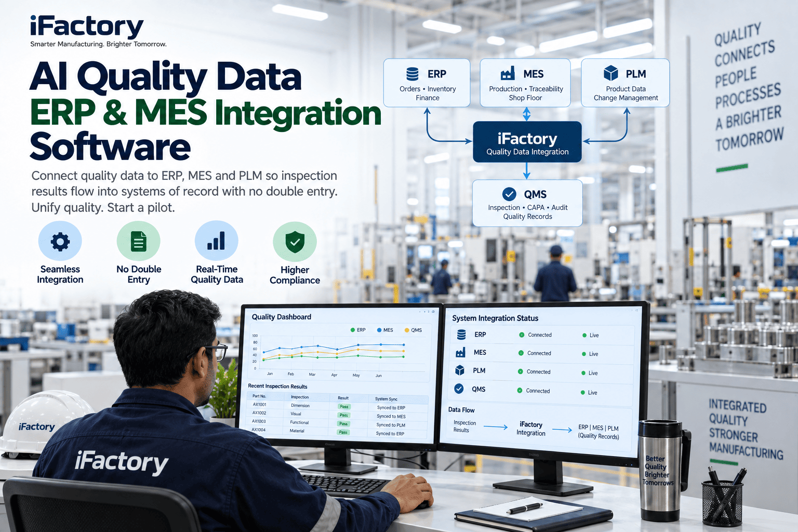The height and width of the screenshot is (532, 798).
Task: Click the Synced to PLM cell
Action: coord(391,425)
